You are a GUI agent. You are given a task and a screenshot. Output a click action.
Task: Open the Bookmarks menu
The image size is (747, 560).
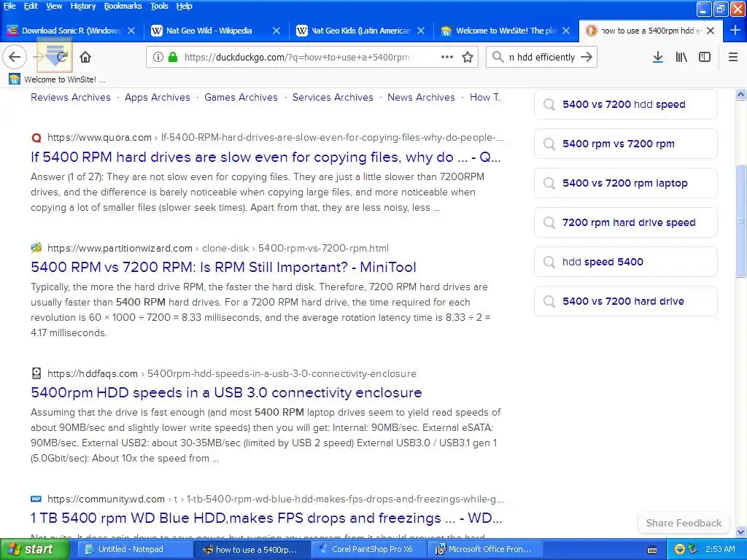pos(123,6)
